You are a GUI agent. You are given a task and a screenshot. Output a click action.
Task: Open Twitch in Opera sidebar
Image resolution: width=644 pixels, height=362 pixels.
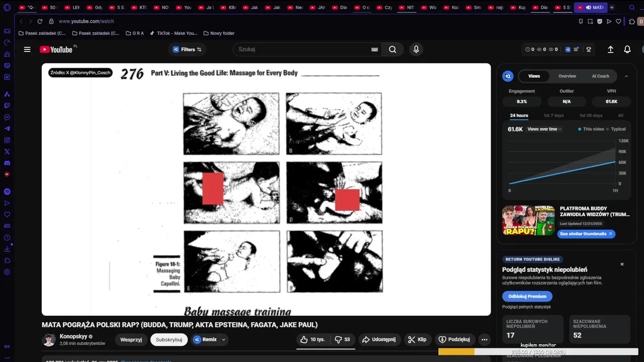point(7,106)
